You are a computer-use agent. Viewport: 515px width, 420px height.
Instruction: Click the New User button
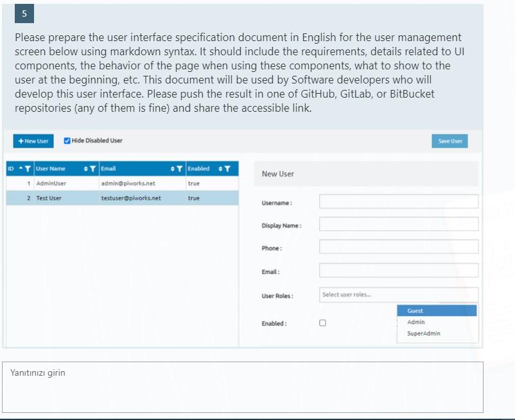tap(33, 141)
